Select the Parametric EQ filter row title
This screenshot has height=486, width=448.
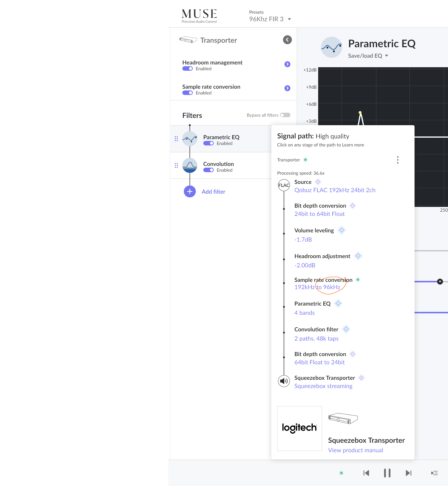click(x=221, y=137)
